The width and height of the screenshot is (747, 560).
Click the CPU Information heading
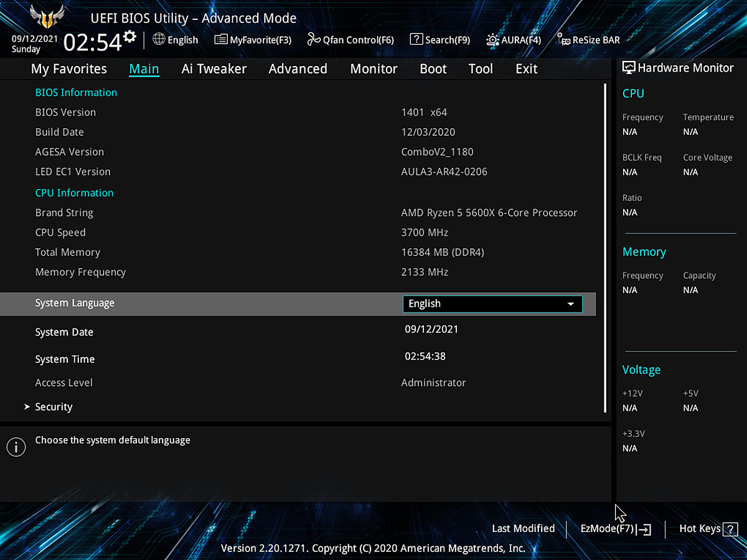coord(74,193)
